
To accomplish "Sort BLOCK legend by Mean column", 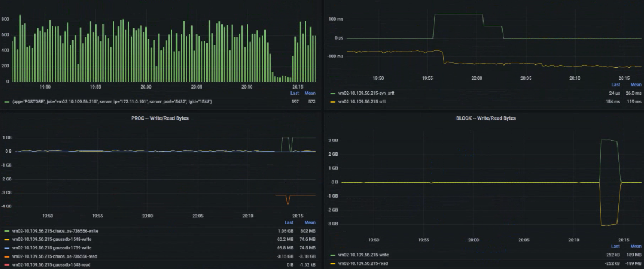I will 636,245.
